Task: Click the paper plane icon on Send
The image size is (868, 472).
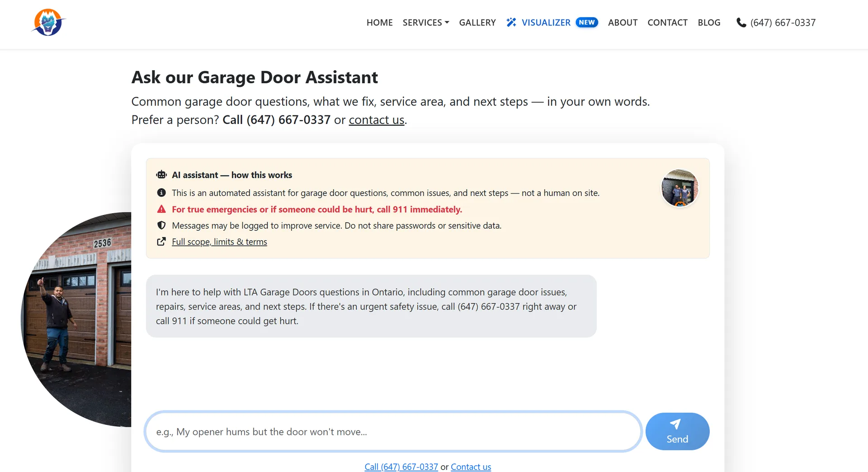Action: (675, 424)
